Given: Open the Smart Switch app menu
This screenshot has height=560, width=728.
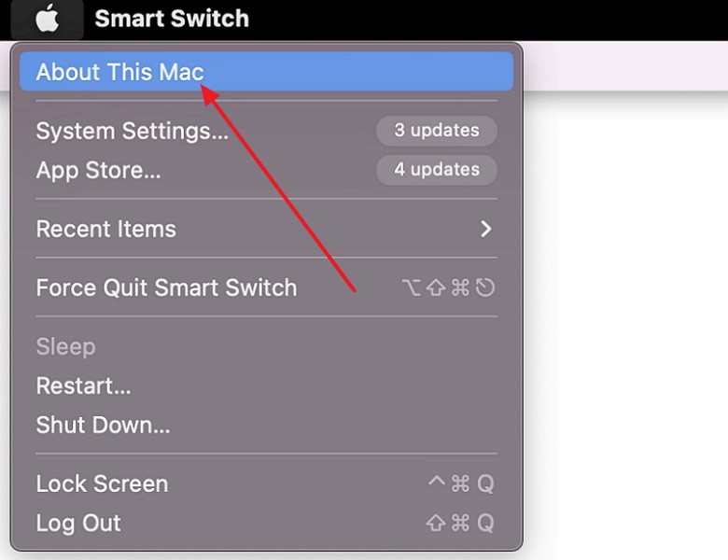Looking at the screenshot, I should pyautogui.click(x=172, y=19).
